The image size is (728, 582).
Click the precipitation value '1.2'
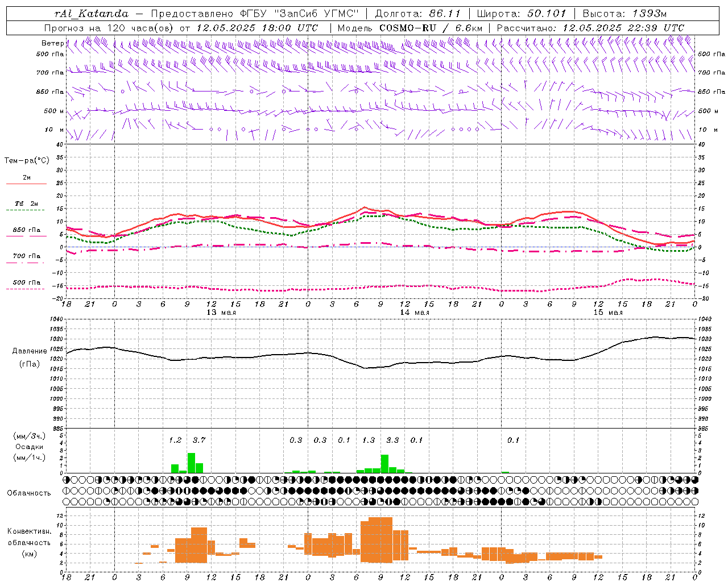[x=175, y=440]
